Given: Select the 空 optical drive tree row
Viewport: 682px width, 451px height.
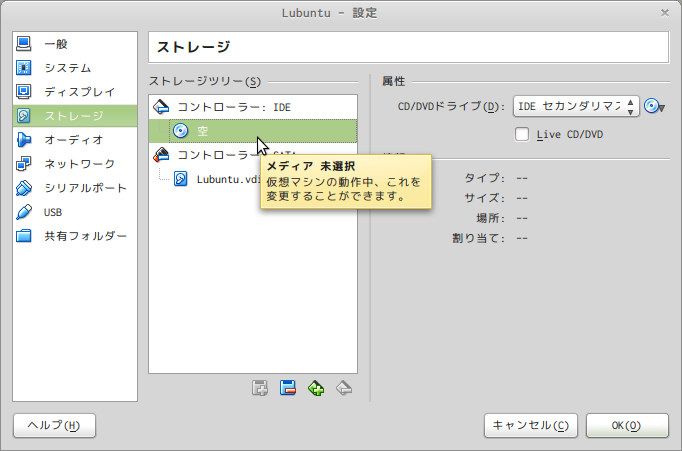Looking at the screenshot, I should tap(253, 130).
